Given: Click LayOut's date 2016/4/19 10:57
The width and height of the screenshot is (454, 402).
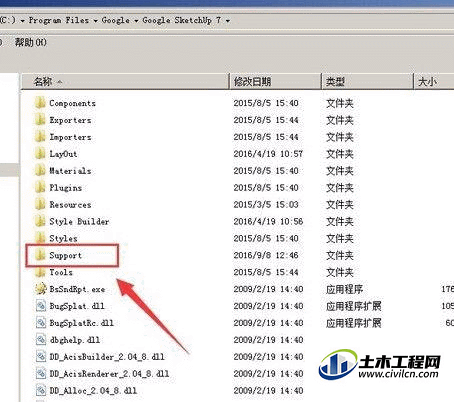Looking at the screenshot, I should tap(268, 154).
